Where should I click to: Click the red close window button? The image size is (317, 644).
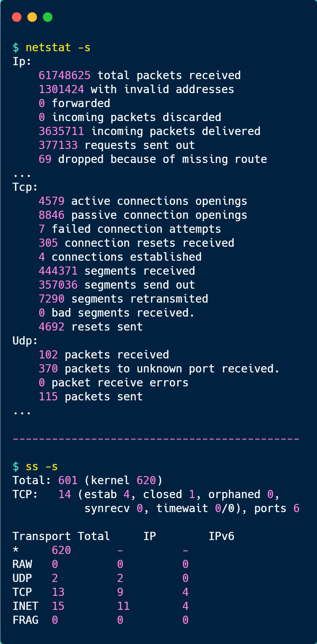point(17,17)
